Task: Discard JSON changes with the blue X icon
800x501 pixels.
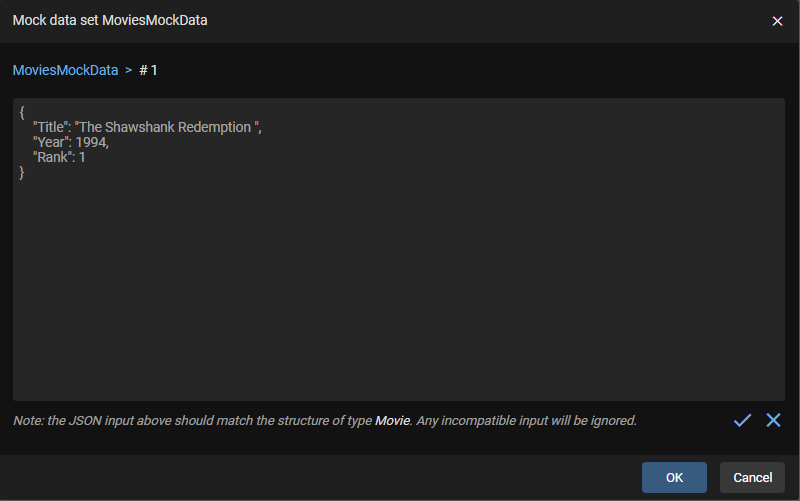Action: pyautogui.click(x=773, y=421)
